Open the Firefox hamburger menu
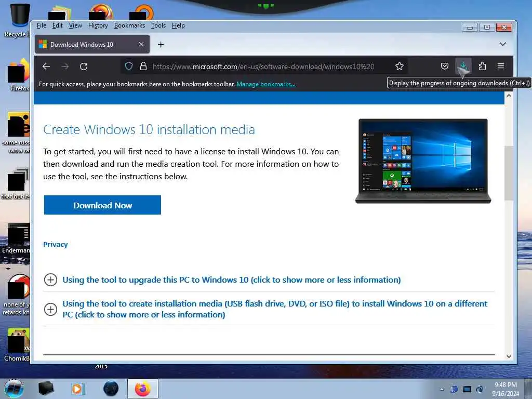 tap(501, 66)
